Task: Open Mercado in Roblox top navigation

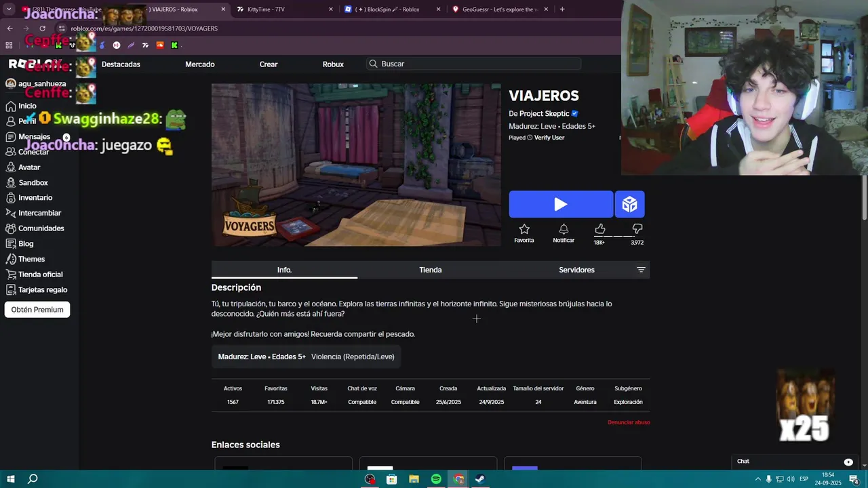Action: (x=200, y=64)
